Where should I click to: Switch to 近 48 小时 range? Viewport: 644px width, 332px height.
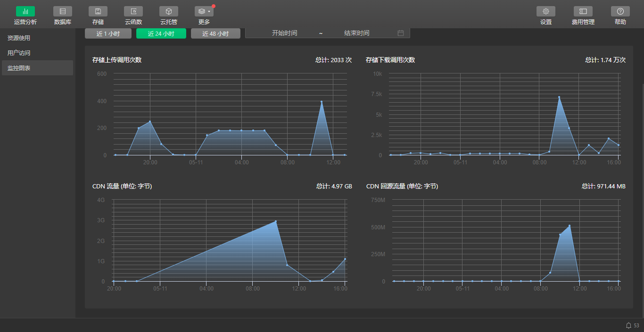point(215,33)
